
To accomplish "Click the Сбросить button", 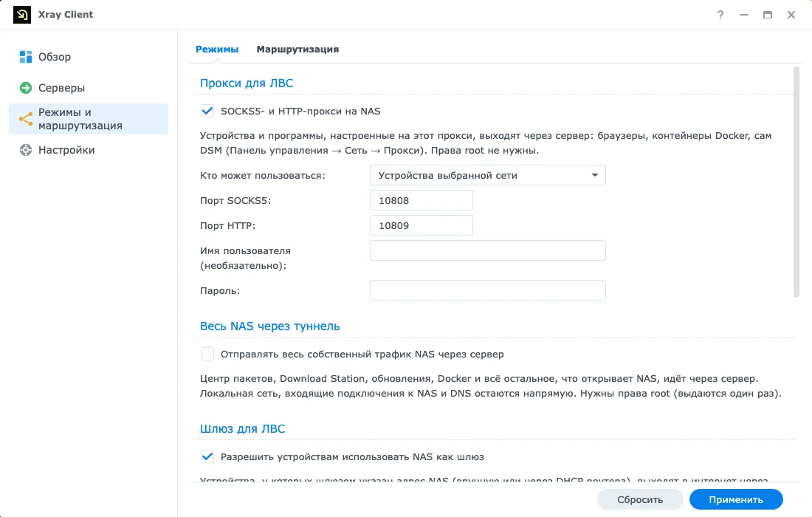I will (x=640, y=499).
